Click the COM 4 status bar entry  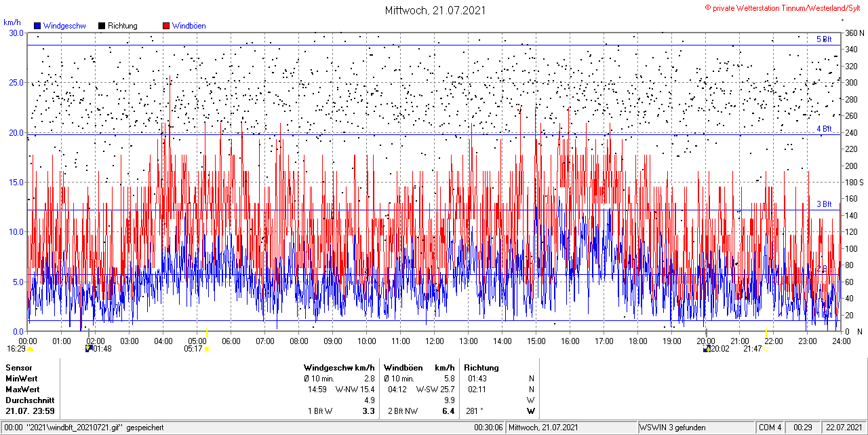770,428
